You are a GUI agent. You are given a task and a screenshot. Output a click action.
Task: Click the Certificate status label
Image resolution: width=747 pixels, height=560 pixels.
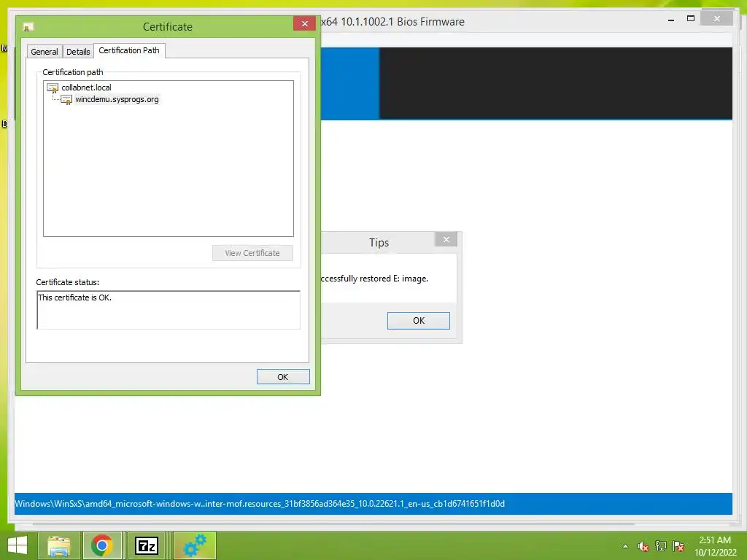click(x=68, y=282)
